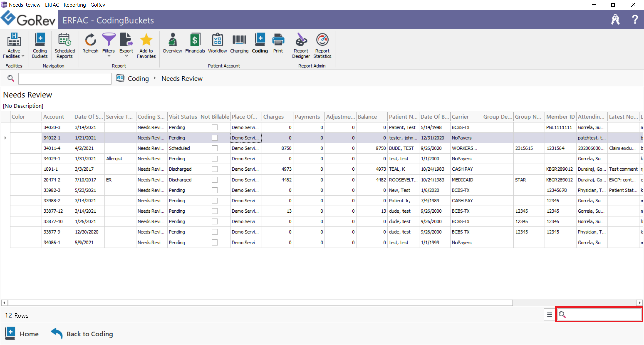Open the help question mark

(635, 19)
